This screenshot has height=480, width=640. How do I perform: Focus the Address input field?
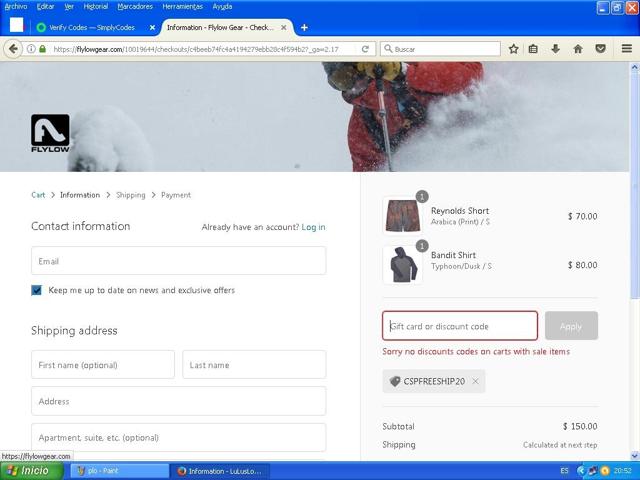coord(178,401)
